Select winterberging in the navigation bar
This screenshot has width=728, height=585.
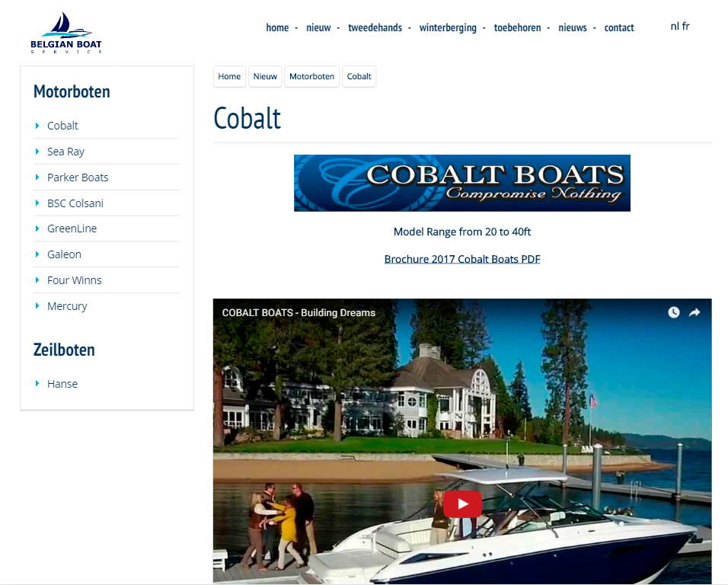pos(448,28)
